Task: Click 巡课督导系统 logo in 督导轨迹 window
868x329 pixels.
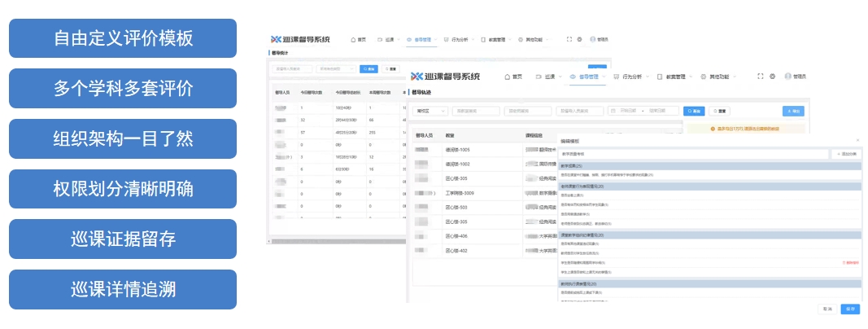Action: coord(446,77)
